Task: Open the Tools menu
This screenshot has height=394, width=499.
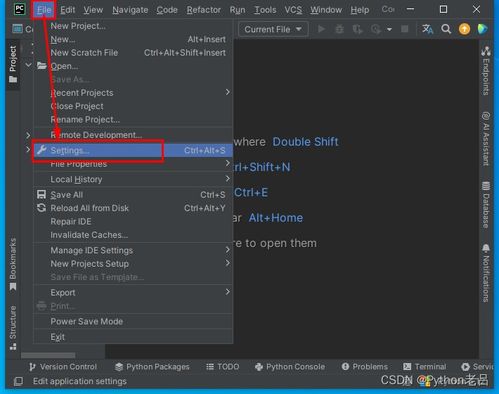Action: click(x=265, y=10)
